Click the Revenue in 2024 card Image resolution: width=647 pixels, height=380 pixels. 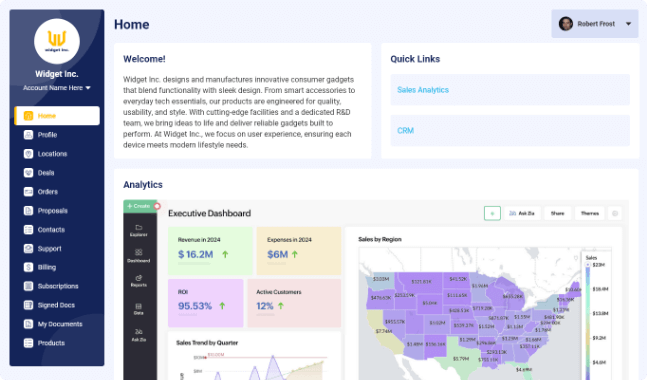(x=210, y=251)
